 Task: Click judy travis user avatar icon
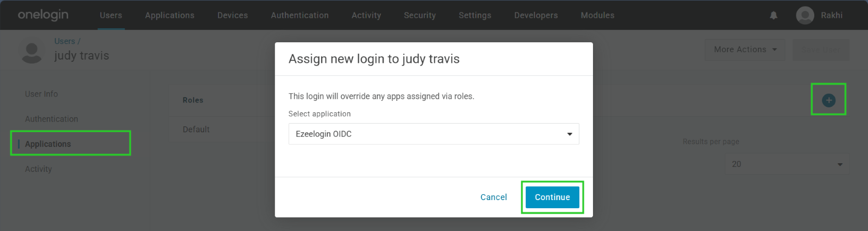31,52
